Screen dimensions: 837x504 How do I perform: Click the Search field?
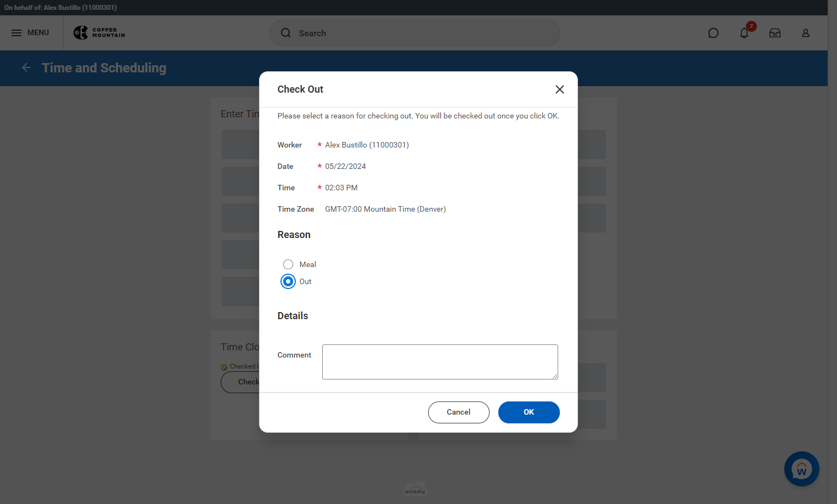point(415,33)
